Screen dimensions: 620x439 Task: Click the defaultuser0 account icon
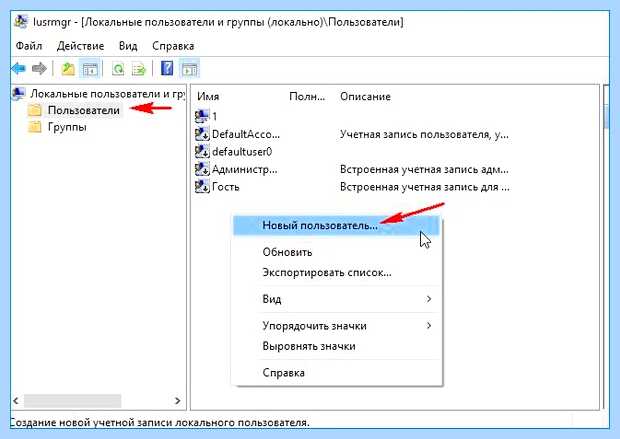click(202, 151)
